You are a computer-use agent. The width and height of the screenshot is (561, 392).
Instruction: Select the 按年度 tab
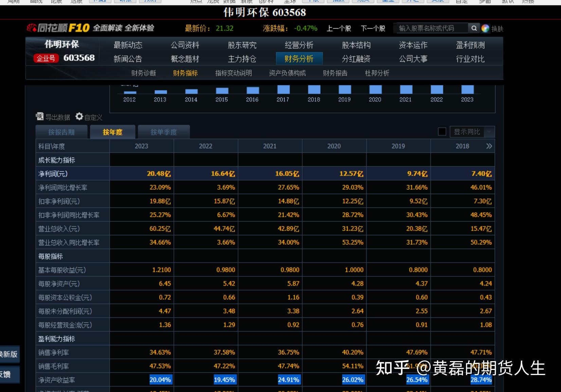(x=112, y=132)
